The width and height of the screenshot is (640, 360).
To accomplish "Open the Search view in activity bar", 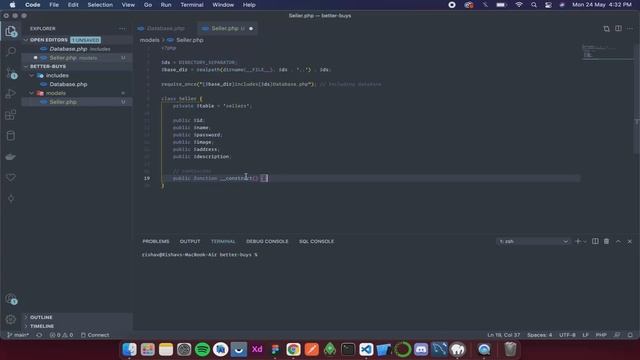I will click(11, 51).
